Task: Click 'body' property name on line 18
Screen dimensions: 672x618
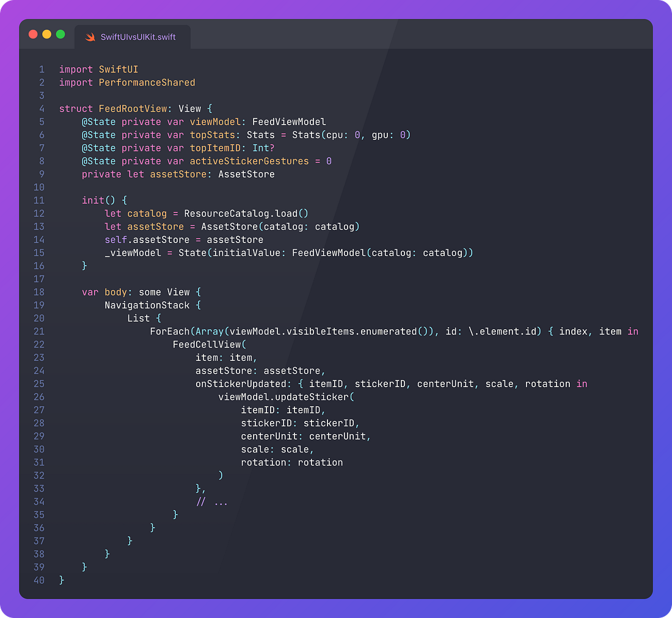Action: tap(115, 292)
